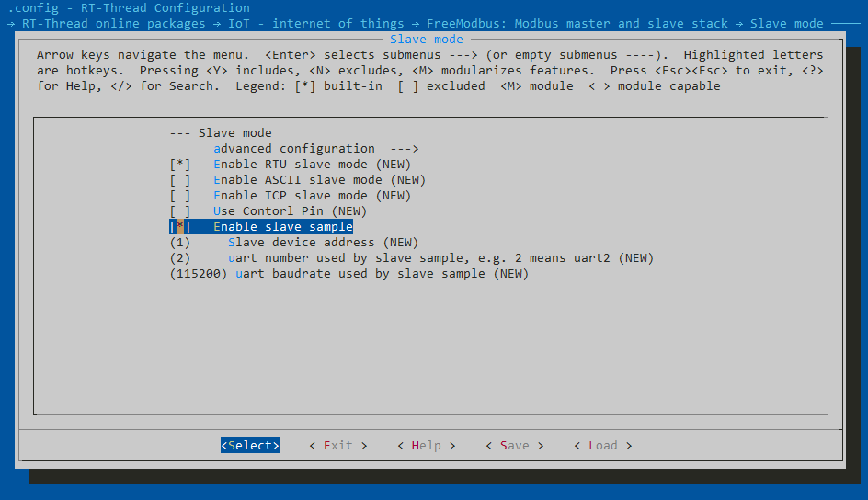Click the Exit button
The height and width of the screenshot is (500, 868).
click(x=338, y=445)
